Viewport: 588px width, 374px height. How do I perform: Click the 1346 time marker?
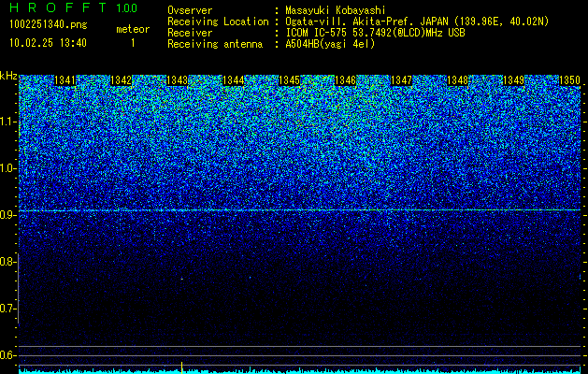coord(345,80)
